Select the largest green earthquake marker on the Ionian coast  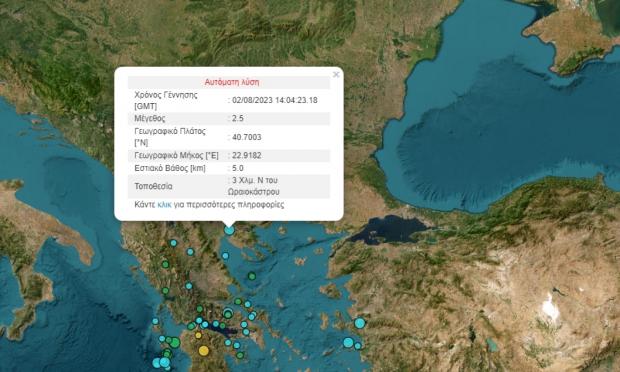coord(175,342)
